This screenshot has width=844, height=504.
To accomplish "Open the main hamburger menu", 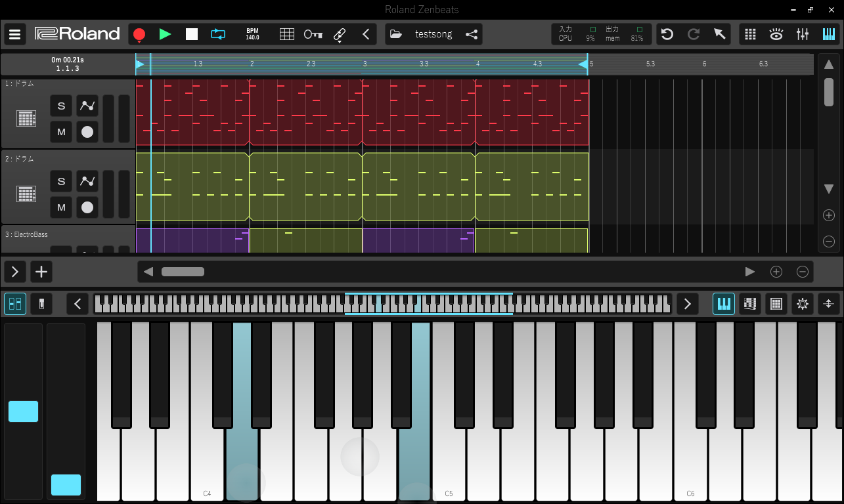I will click(15, 34).
